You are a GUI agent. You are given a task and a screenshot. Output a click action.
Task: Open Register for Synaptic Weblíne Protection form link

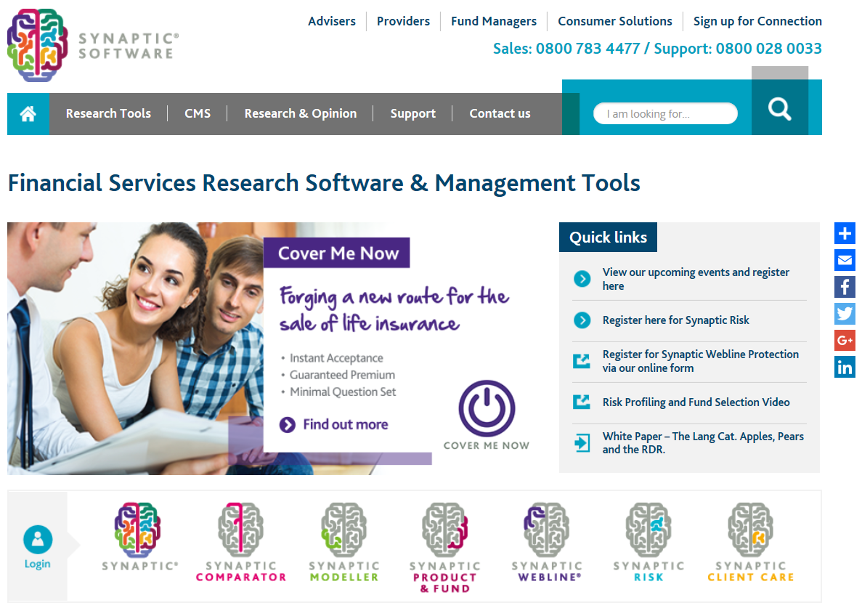700,361
